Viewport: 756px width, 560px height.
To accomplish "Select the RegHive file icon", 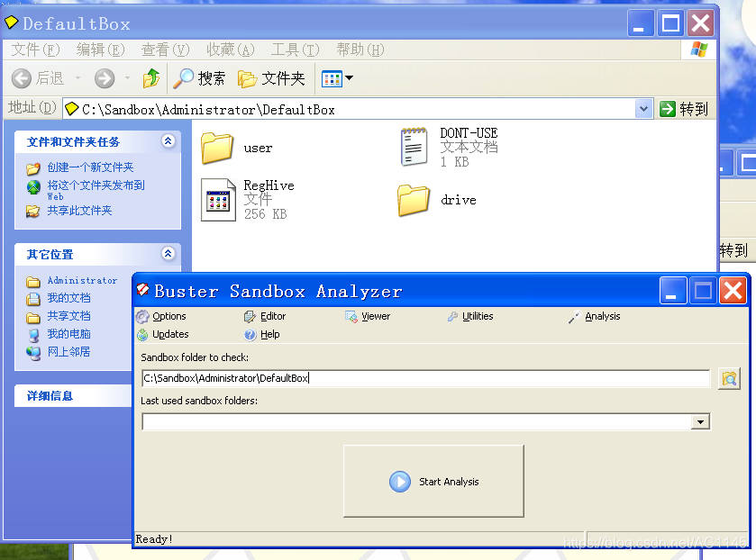I will point(218,200).
